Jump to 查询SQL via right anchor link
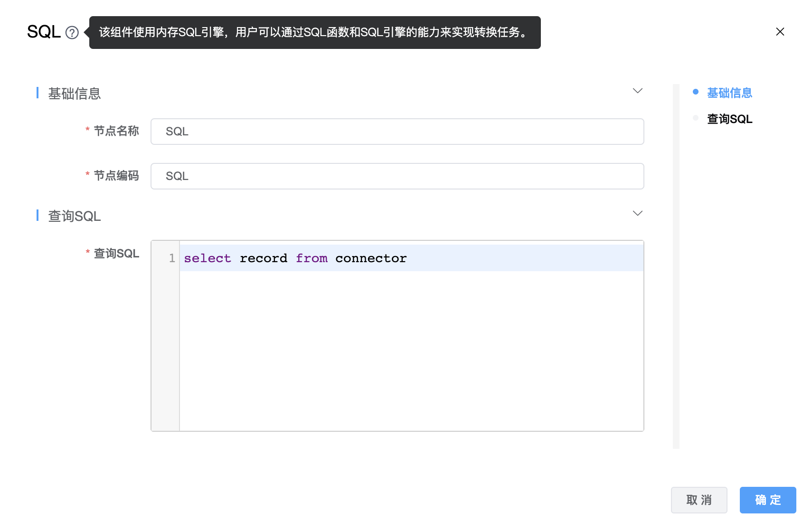Image resolution: width=812 pixels, height=531 pixels. tap(729, 119)
